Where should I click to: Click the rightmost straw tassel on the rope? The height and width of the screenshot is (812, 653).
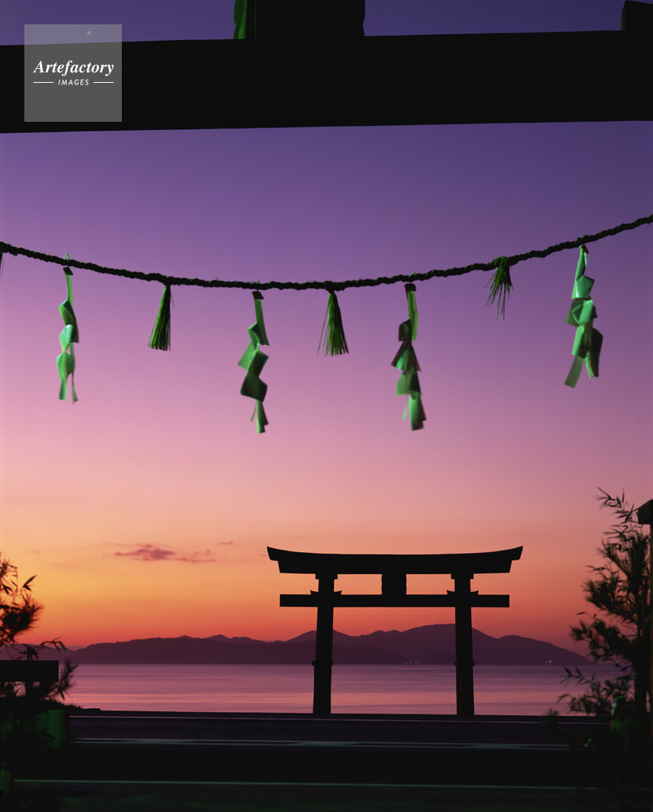coord(500,286)
